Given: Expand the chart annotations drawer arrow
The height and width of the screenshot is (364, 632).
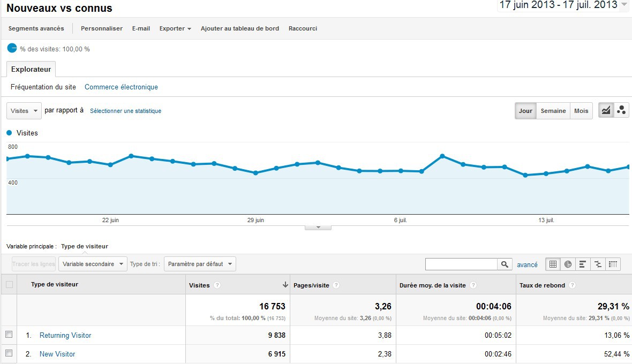Looking at the screenshot, I should tap(318, 227).
